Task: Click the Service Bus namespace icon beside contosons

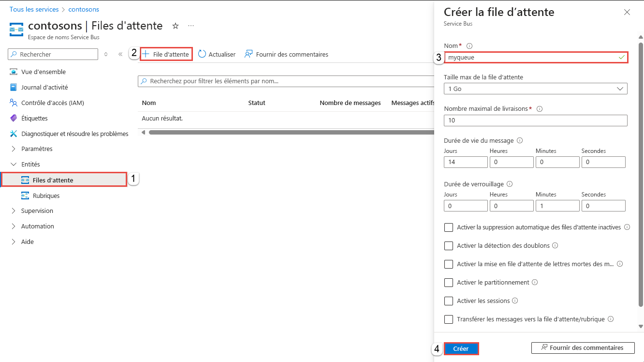Action: pyautogui.click(x=16, y=29)
